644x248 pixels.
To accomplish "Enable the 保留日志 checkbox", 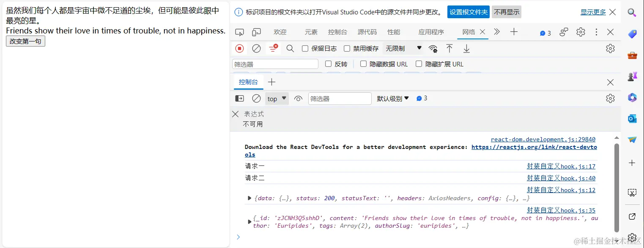I will (x=305, y=49).
